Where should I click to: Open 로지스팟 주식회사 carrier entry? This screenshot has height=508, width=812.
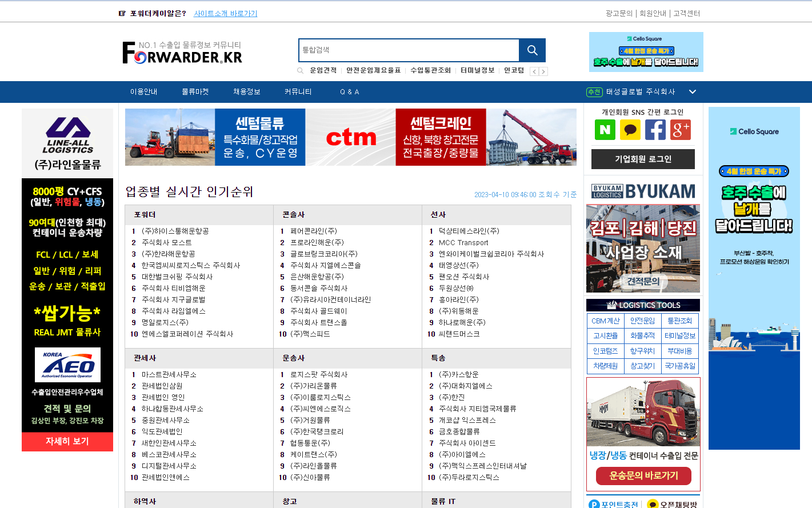click(x=319, y=374)
